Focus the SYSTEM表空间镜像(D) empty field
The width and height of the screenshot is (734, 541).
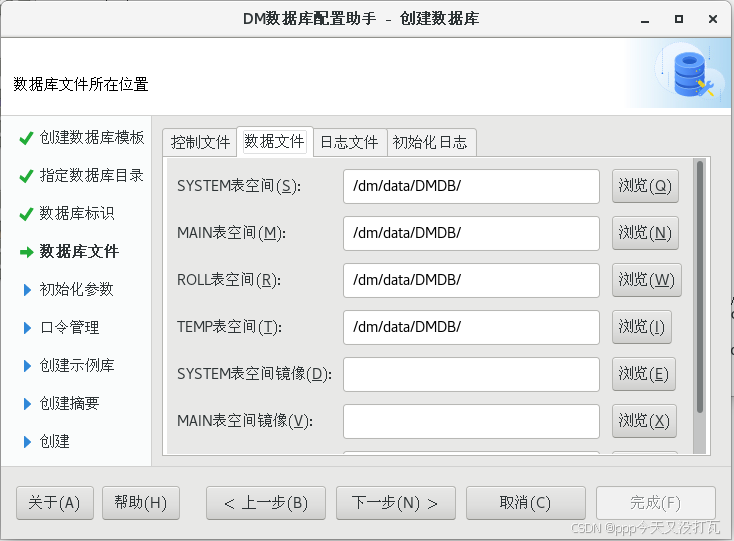pyautogui.click(x=471, y=374)
